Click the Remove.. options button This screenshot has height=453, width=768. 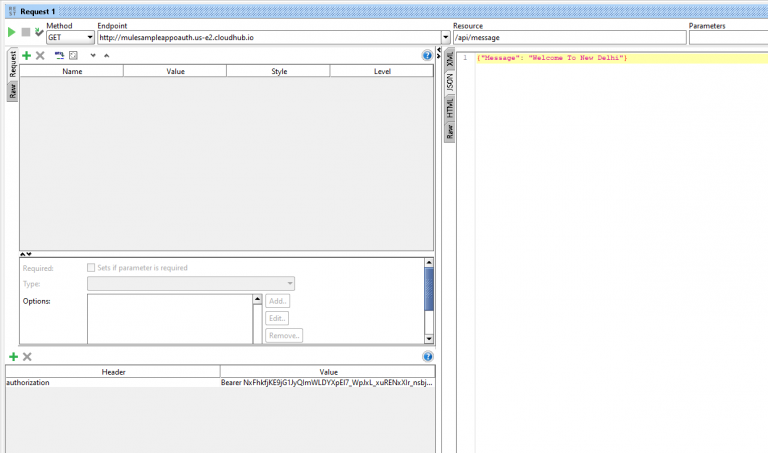click(x=284, y=336)
